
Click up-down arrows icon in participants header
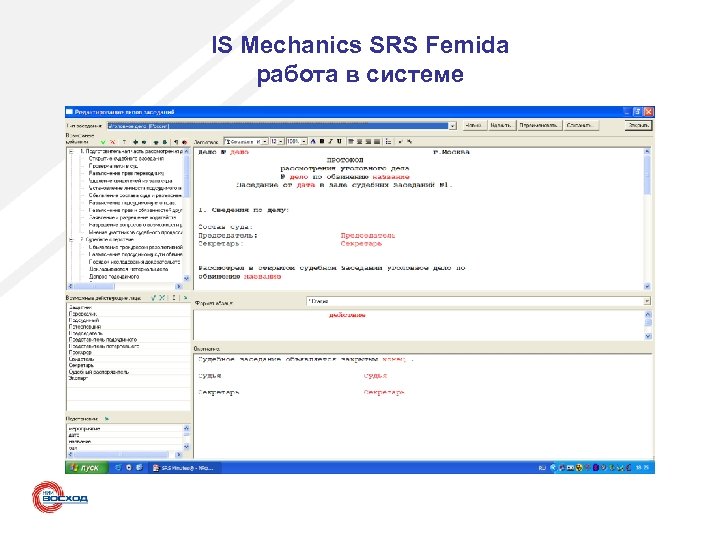(x=174, y=298)
